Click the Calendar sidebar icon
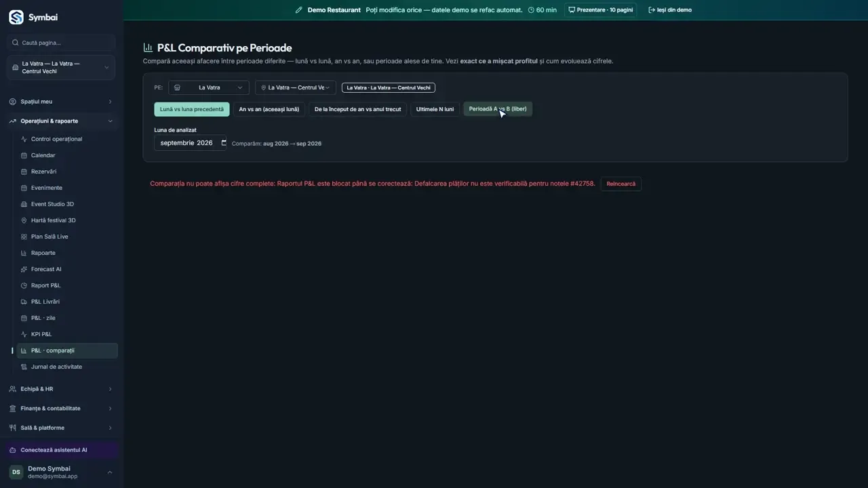868x488 pixels. click(x=24, y=155)
